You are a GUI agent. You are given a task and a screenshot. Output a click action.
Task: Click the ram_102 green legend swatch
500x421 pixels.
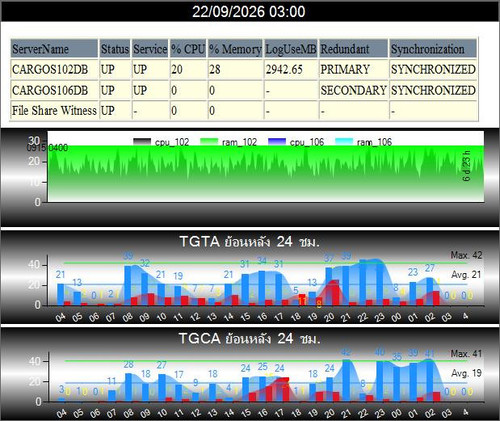coord(209,142)
